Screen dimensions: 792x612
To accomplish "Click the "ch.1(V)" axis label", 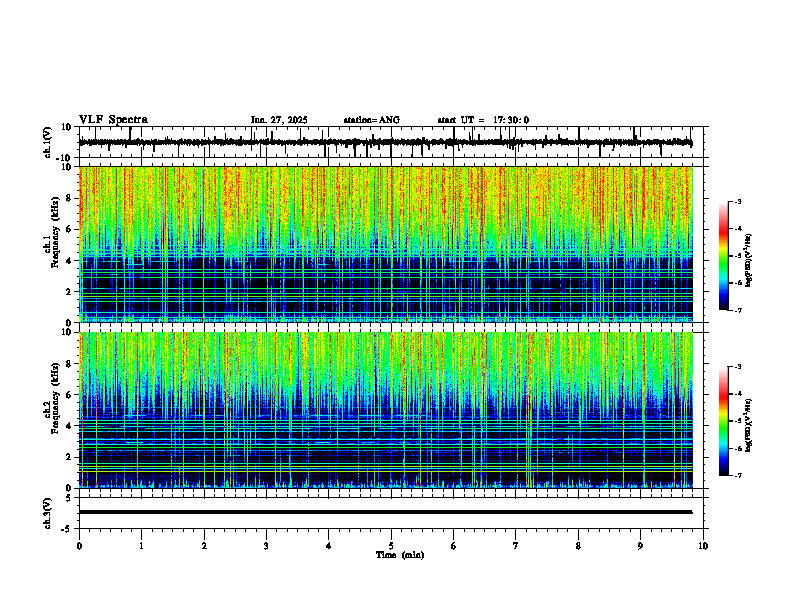I will coord(48,142).
